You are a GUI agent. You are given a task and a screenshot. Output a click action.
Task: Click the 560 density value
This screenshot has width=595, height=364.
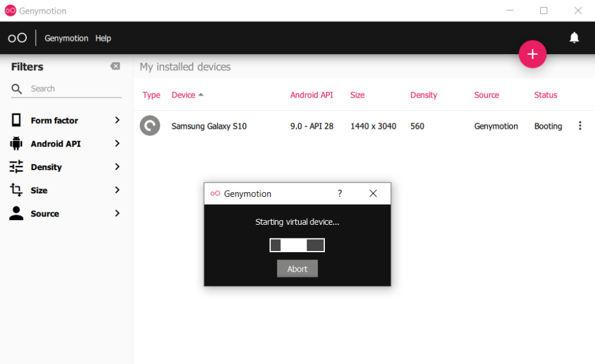417,126
